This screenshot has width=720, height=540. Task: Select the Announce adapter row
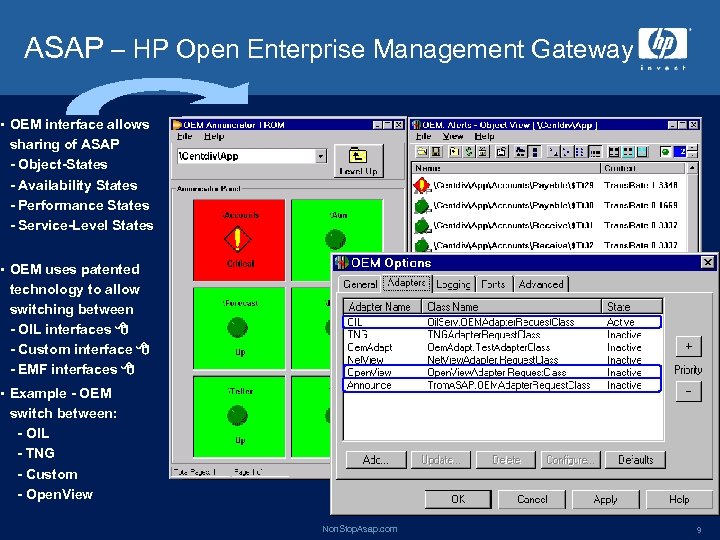coord(502,385)
